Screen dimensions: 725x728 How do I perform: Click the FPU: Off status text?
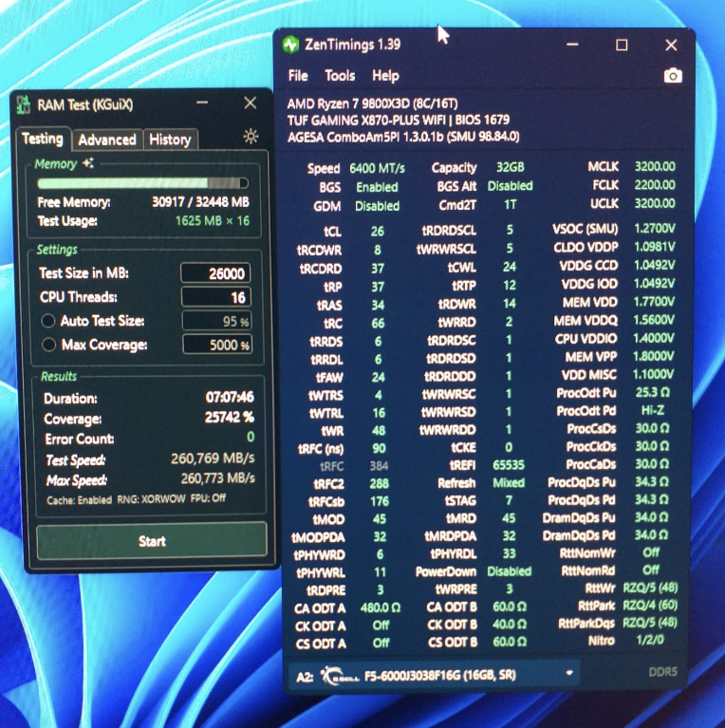[x=208, y=498]
